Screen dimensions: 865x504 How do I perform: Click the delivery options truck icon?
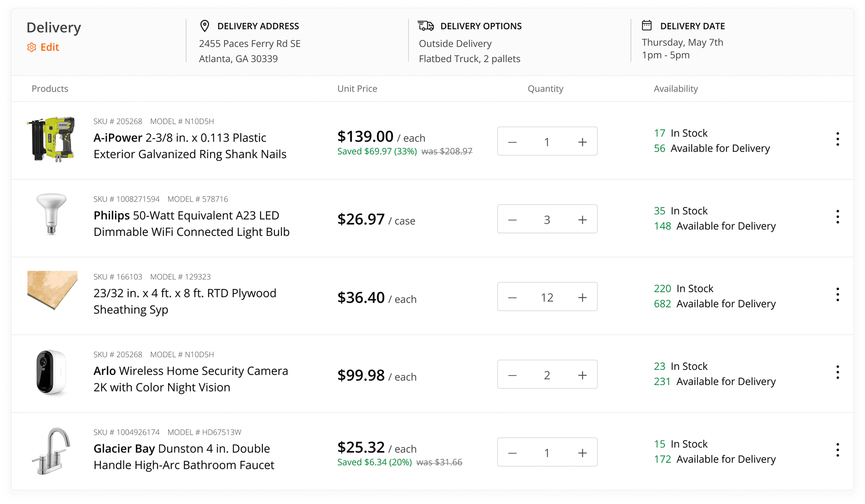[426, 26]
